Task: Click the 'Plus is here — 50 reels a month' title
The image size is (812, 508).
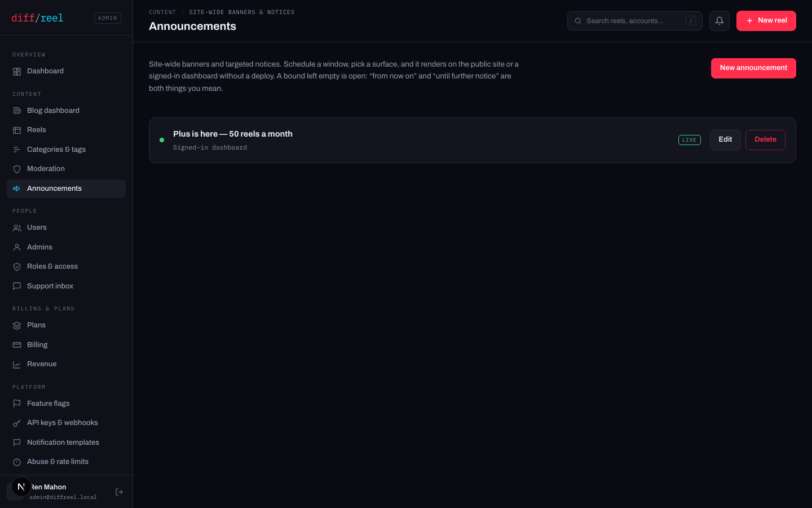Action: tap(233, 134)
